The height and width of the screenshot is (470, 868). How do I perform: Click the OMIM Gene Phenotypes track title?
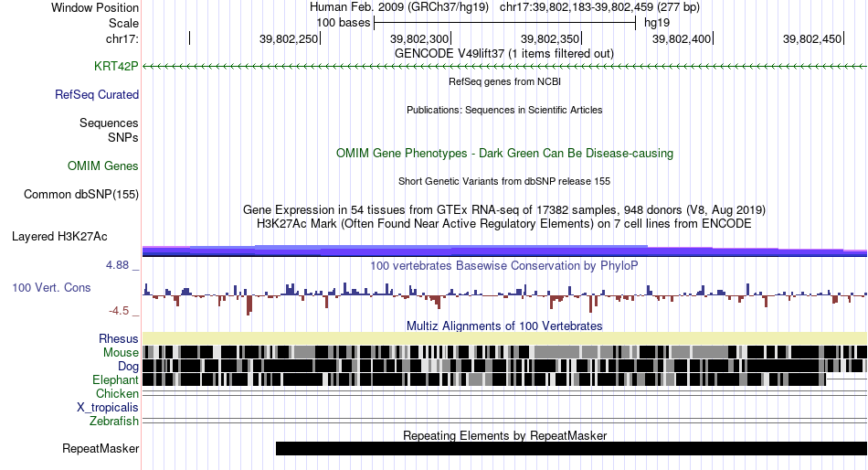point(504,153)
